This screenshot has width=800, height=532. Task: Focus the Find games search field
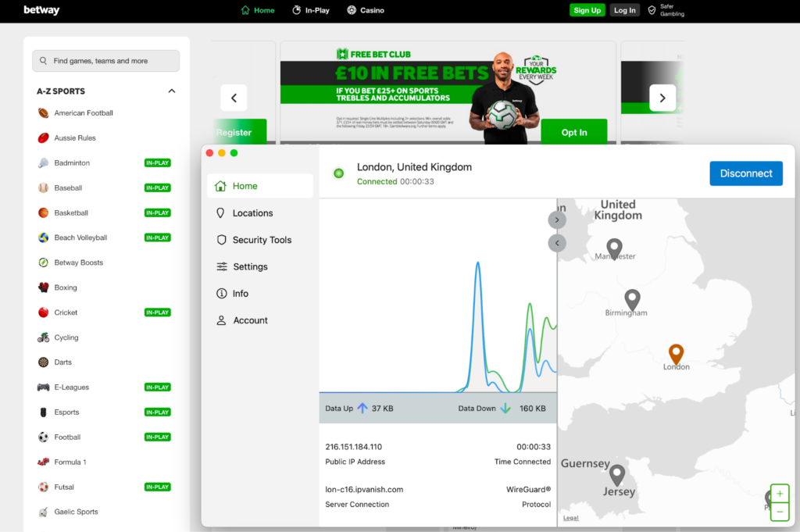(105, 61)
